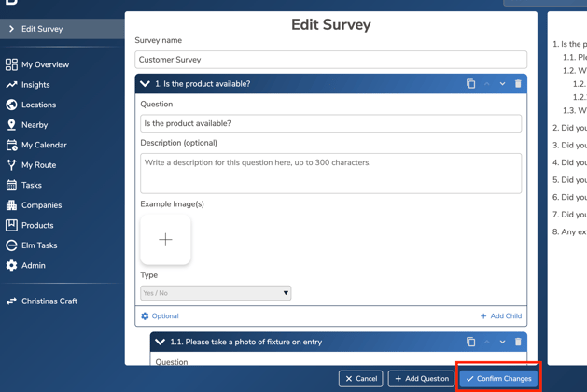Delete question 1 with the trash icon
This screenshot has width=587, height=392.
point(518,84)
